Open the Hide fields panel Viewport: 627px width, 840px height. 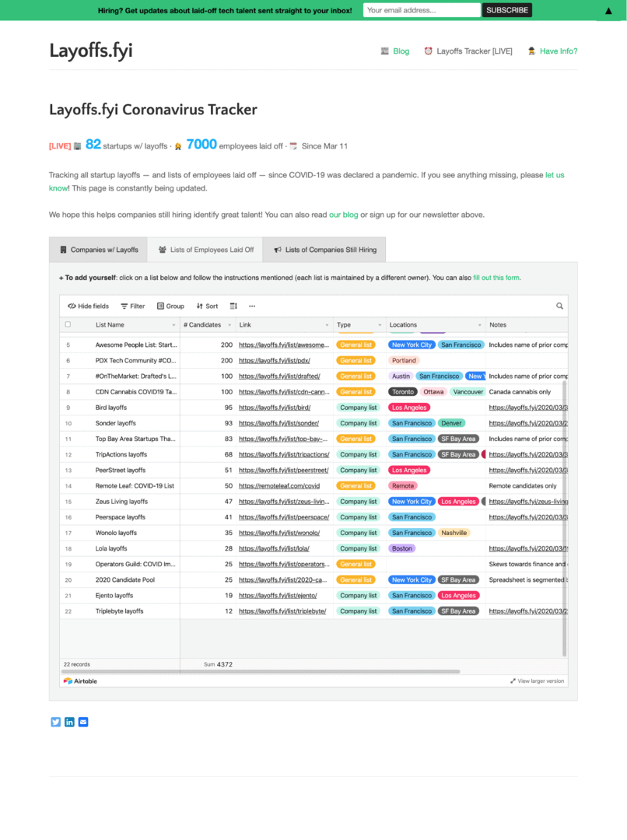[x=87, y=306]
